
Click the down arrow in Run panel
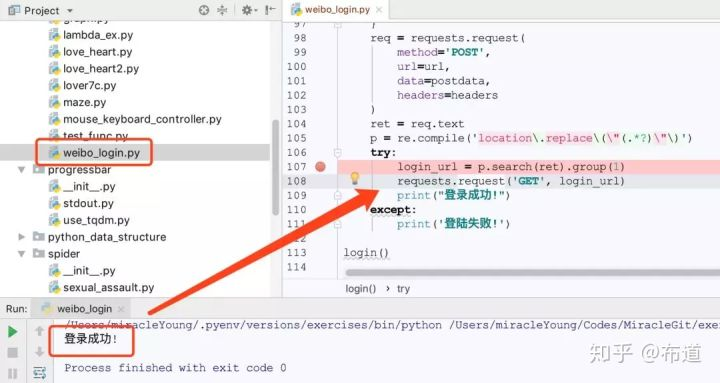[39, 352]
